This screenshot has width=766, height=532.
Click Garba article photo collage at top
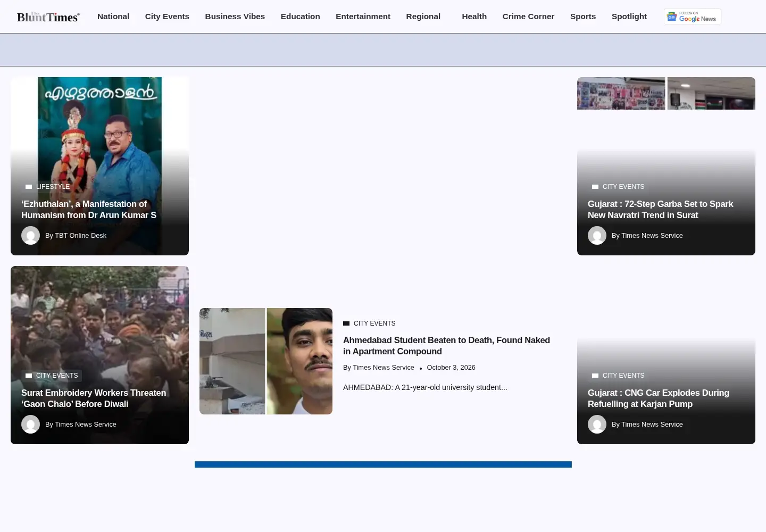[x=666, y=94]
